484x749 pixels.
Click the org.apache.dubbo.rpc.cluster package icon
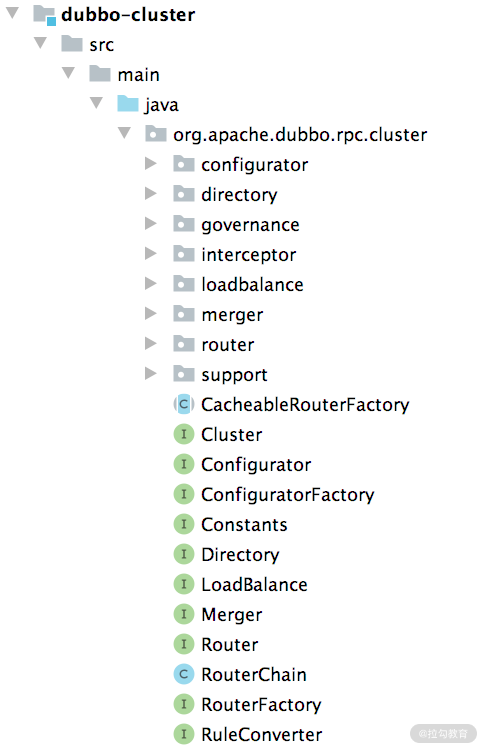[156, 134]
